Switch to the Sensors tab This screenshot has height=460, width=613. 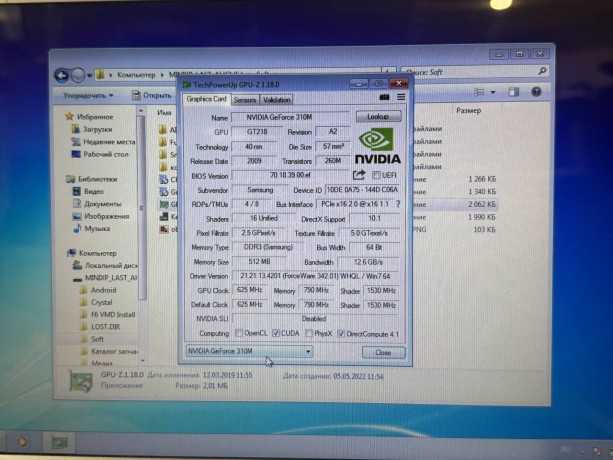245,100
